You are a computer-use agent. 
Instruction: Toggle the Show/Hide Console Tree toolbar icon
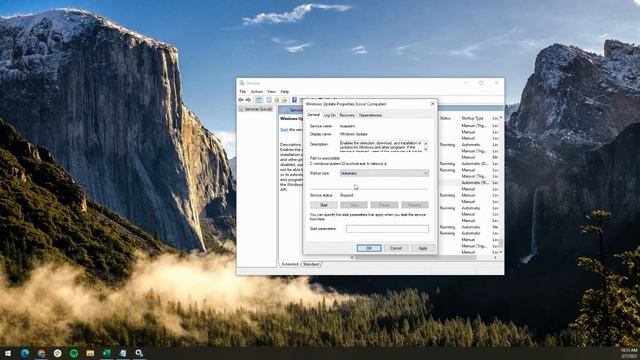pos(259,100)
